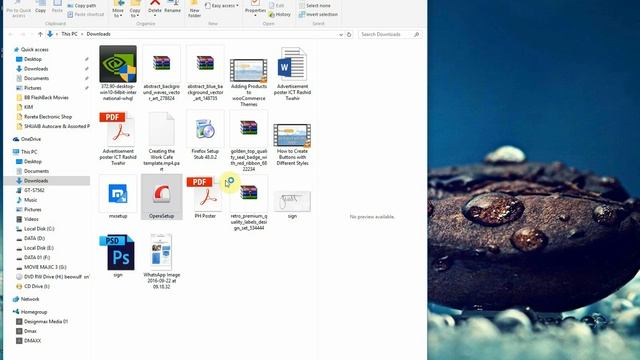The width and height of the screenshot is (640, 360).
Task: Select the sign image thumbnail file
Action: pyautogui.click(x=292, y=205)
